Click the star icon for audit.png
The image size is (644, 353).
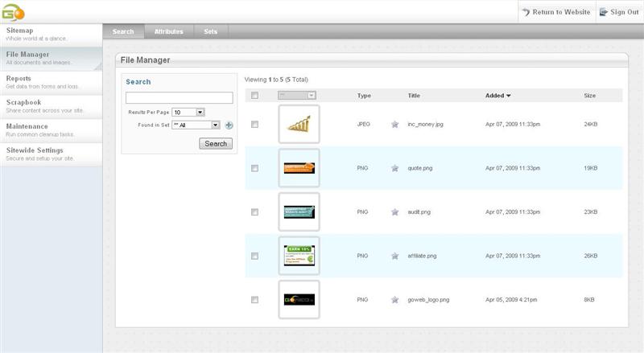[x=394, y=212]
